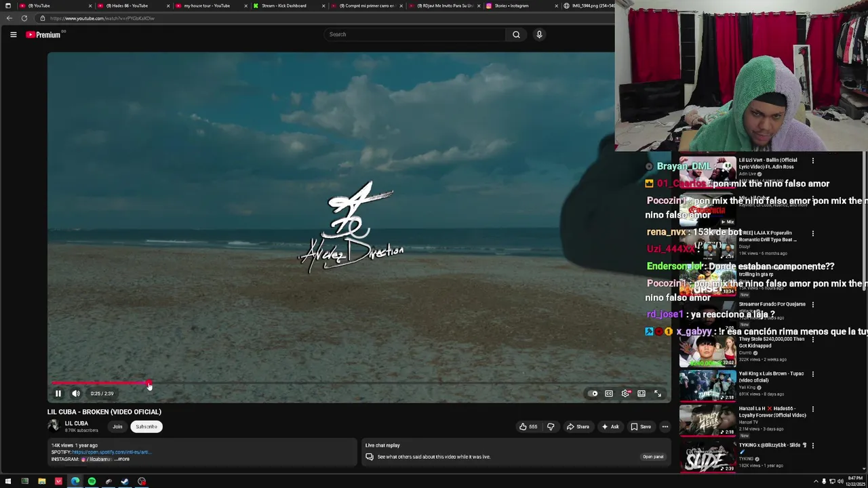Show hidden system tray icons
868x488 pixels.
click(815, 481)
